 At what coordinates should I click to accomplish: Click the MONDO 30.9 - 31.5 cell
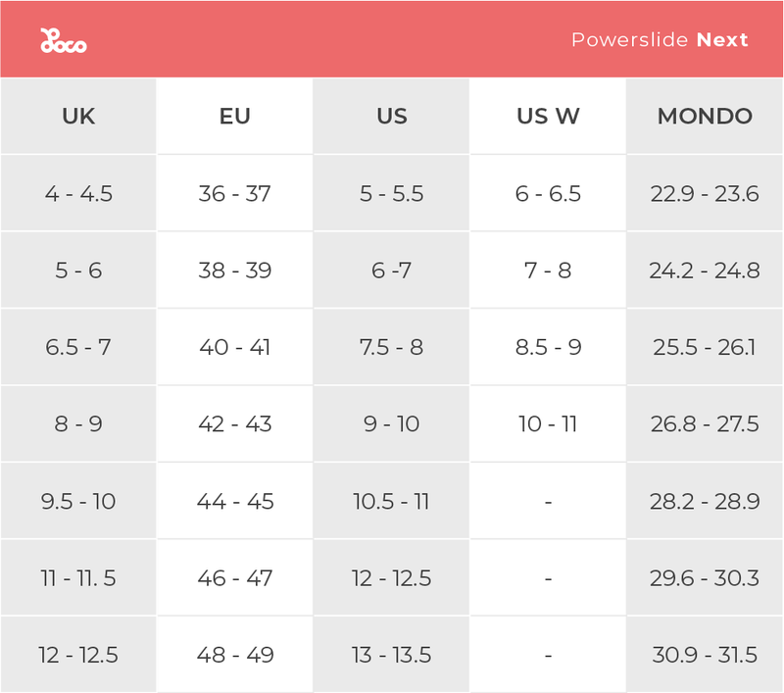(705, 655)
